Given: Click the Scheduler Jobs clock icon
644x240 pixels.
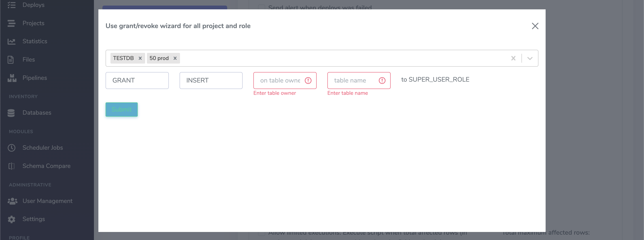Looking at the screenshot, I should [x=11, y=148].
